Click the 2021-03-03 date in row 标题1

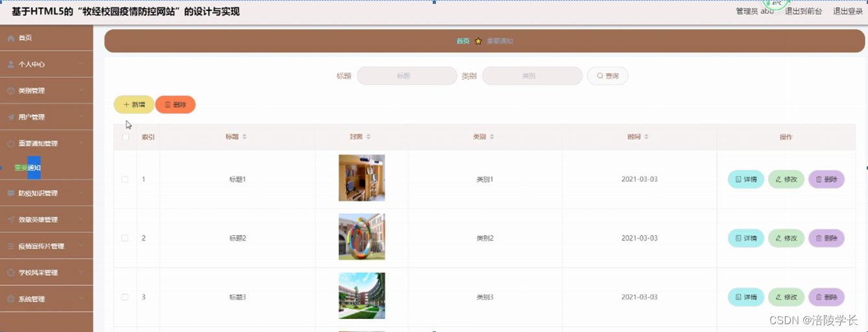point(639,179)
